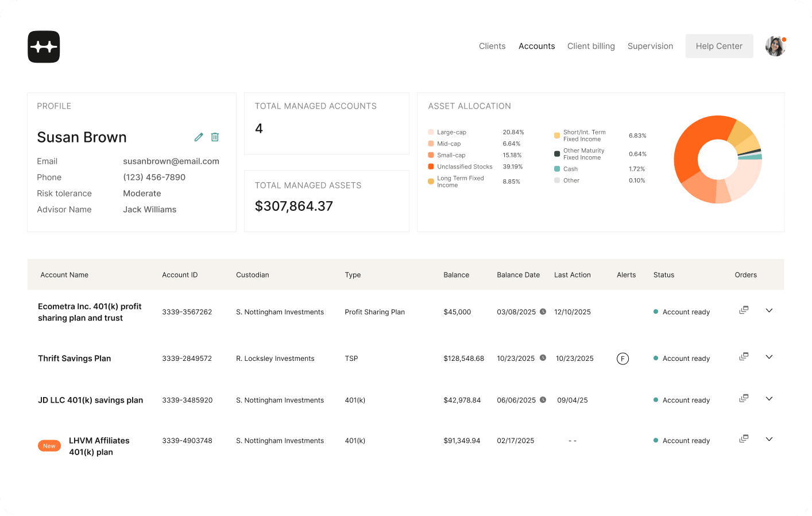
Task: Sort by the Custodian column header
Action: click(x=253, y=275)
